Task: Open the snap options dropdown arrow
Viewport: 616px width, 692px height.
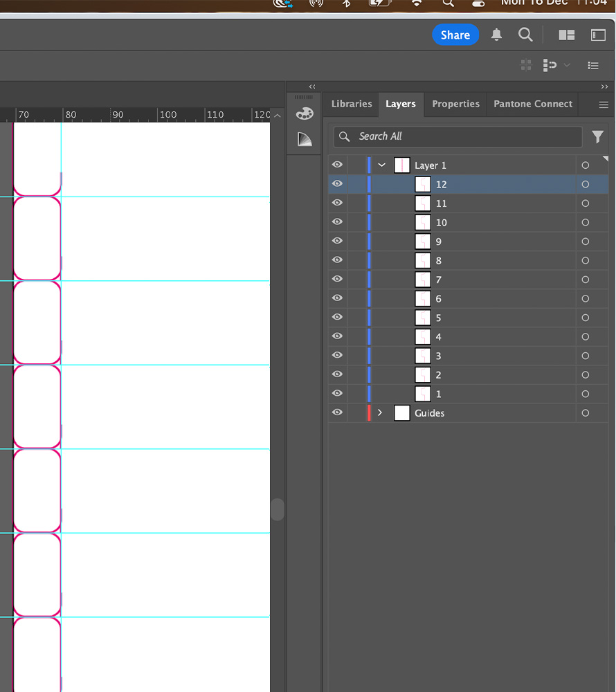Action: click(x=567, y=65)
